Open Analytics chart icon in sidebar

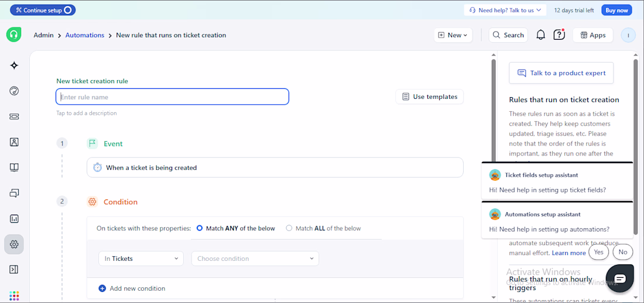click(x=14, y=219)
